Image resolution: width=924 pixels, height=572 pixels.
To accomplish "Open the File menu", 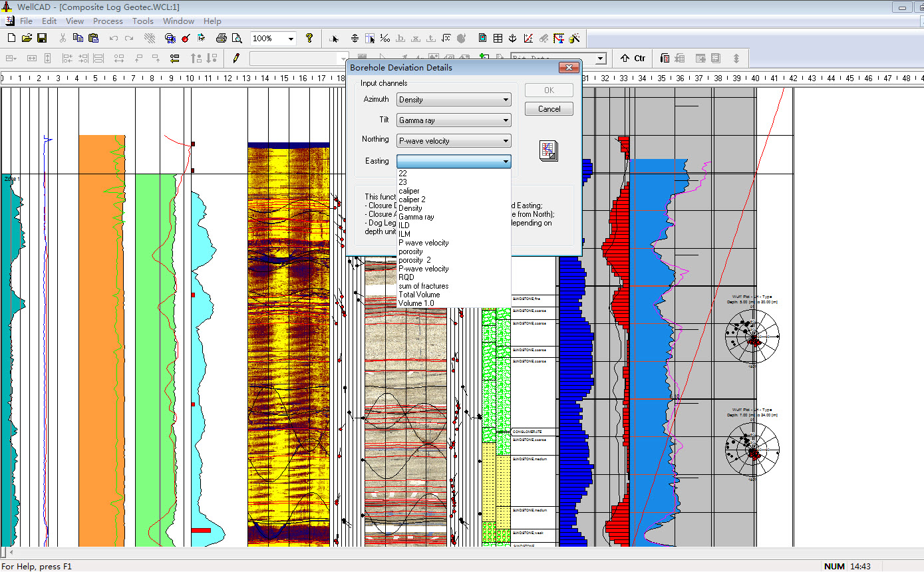I will point(26,21).
